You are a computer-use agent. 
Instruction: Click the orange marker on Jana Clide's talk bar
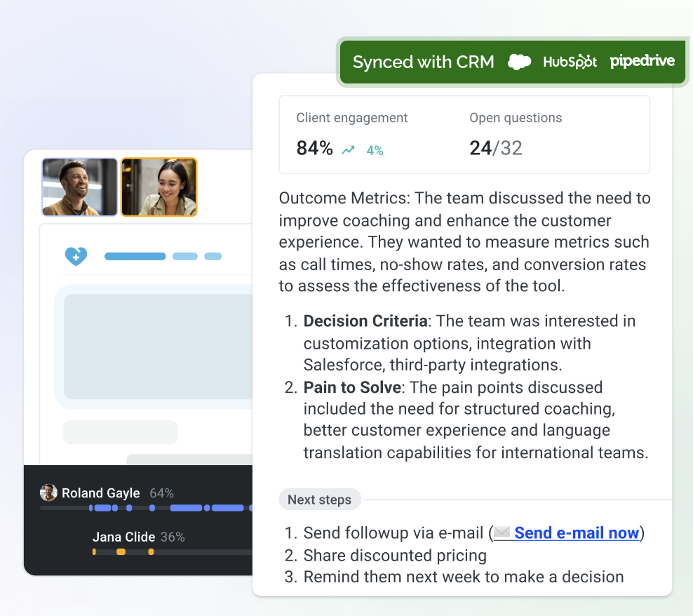pos(121,552)
